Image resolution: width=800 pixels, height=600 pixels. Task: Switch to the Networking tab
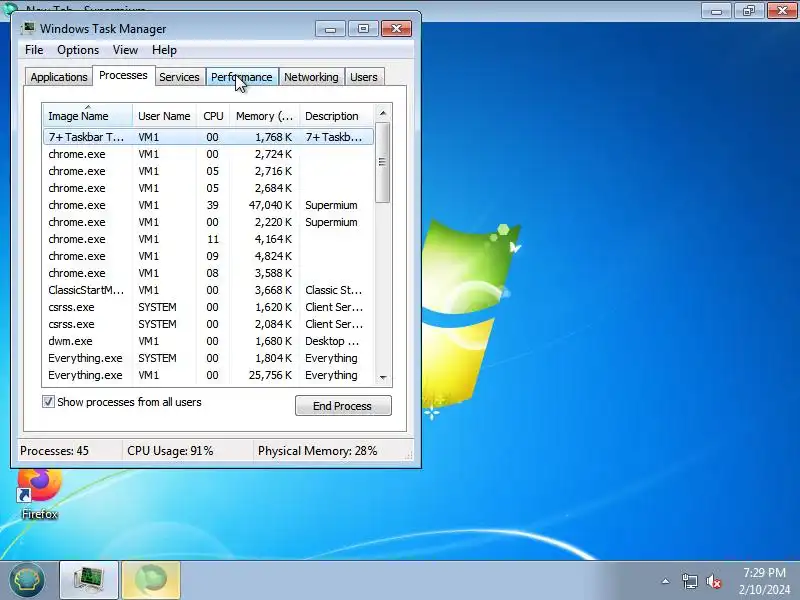point(311,77)
